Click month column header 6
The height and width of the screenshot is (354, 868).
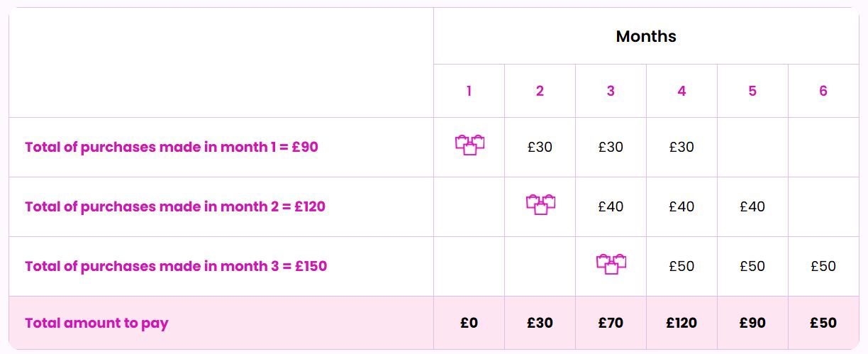(823, 91)
